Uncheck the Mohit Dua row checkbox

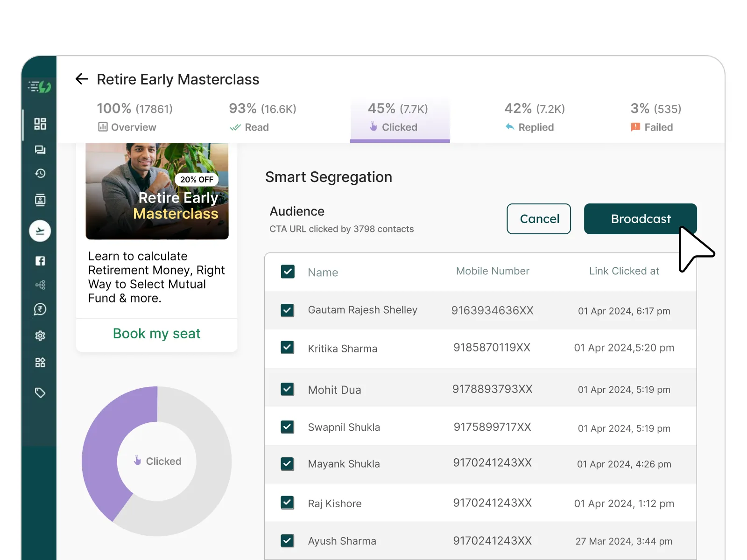(288, 389)
